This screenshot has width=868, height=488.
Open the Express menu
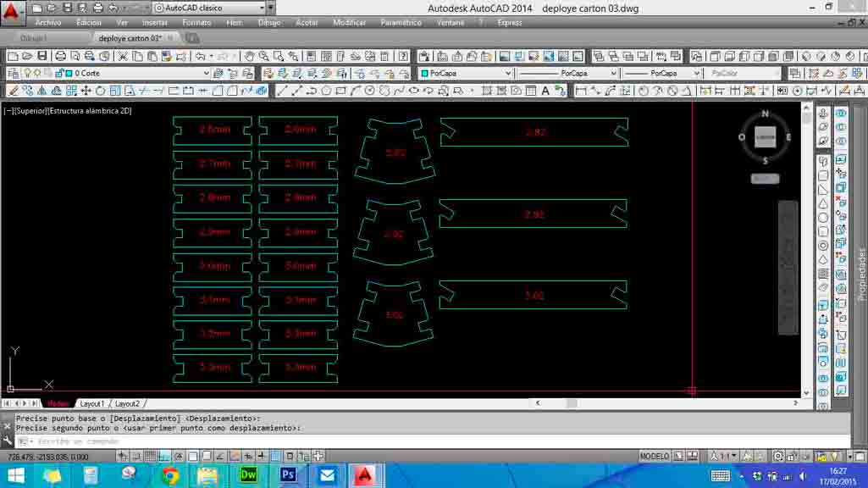pos(510,23)
